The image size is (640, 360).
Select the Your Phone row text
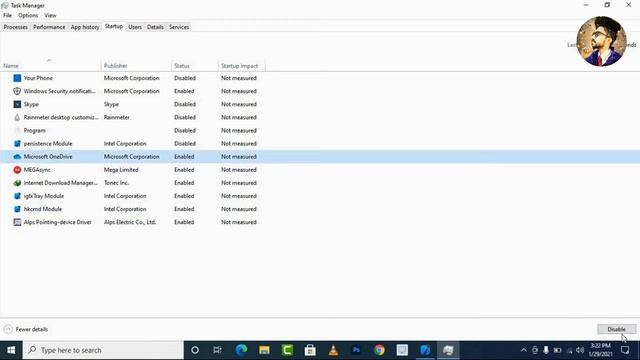tap(38, 78)
